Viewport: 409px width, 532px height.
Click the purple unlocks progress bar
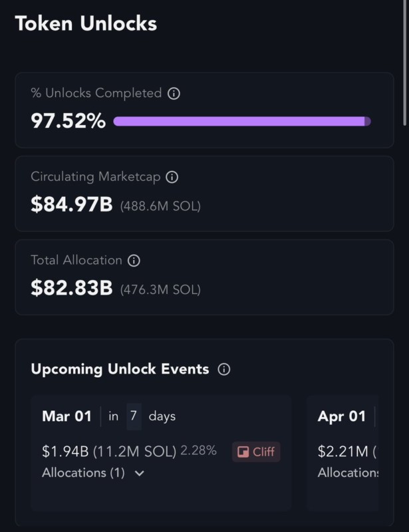point(242,122)
